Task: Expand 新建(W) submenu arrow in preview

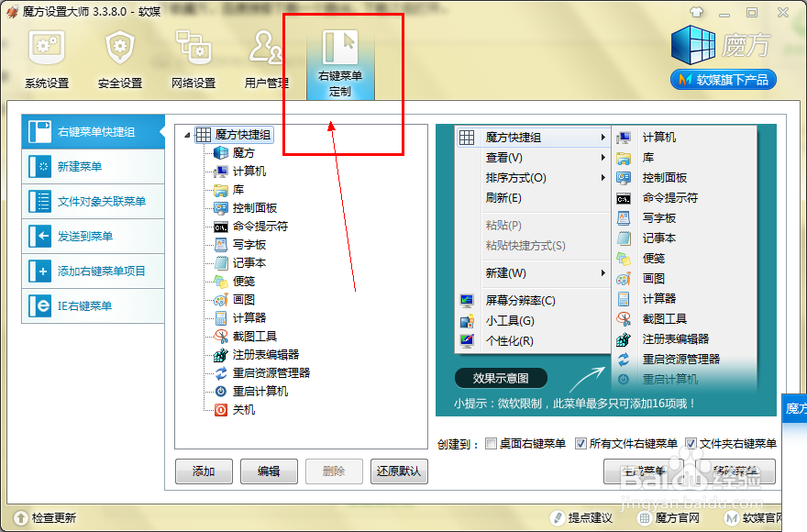Action: [602, 273]
